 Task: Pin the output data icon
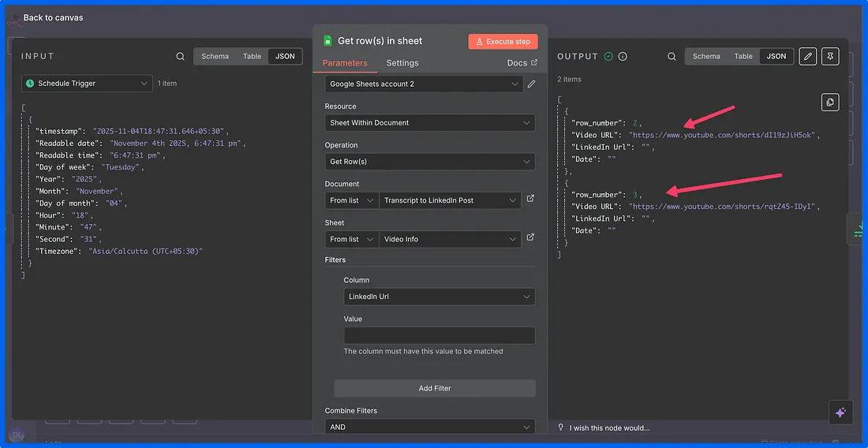click(829, 57)
